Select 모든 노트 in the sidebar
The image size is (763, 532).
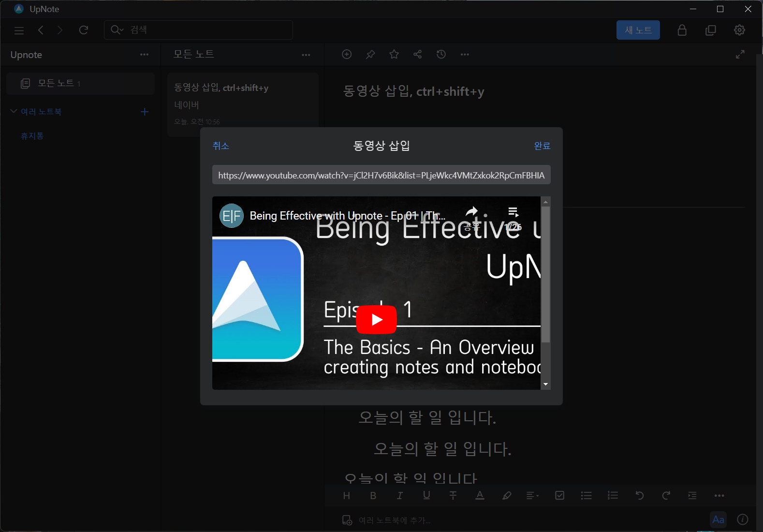81,84
